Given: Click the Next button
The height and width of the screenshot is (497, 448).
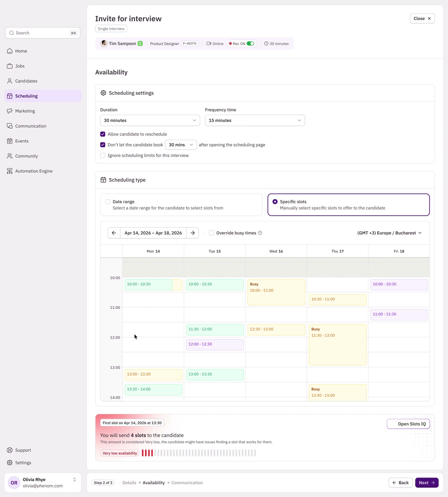Looking at the screenshot, I should 427,482.
